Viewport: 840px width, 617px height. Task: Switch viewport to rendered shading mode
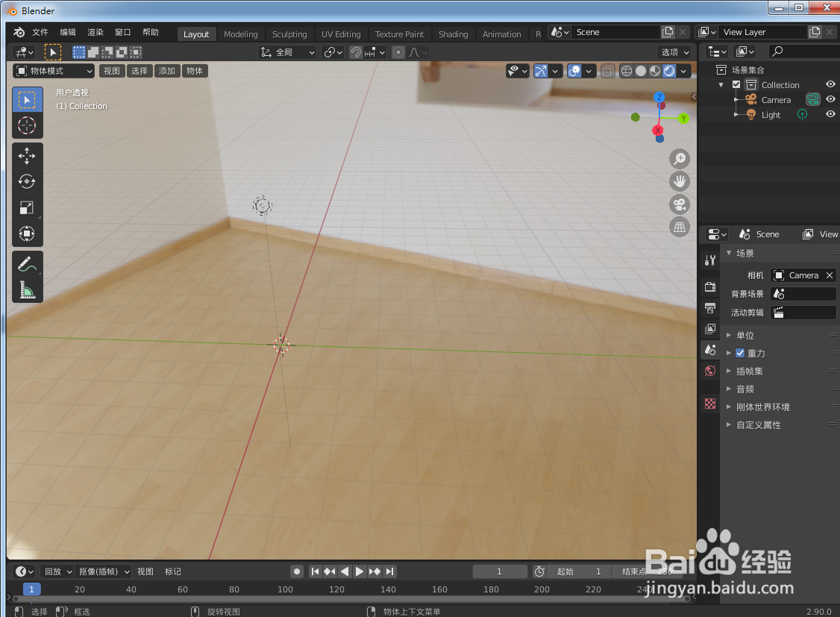point(668,71)
